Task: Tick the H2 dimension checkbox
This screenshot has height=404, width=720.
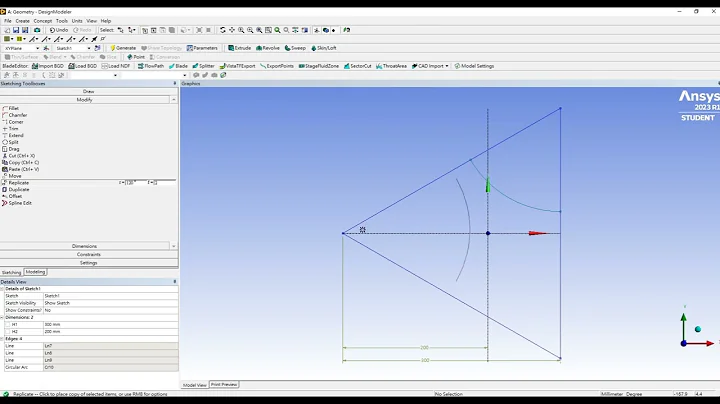Action: tap(7, 331)
